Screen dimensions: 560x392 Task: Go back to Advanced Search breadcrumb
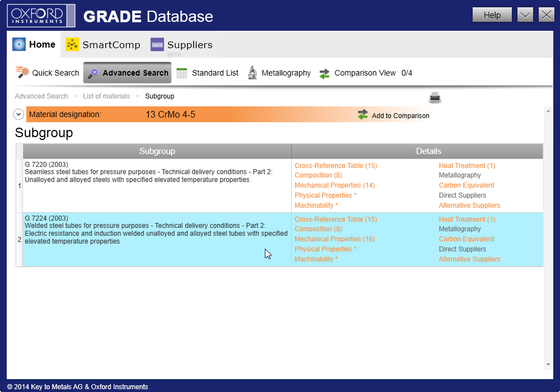click(x=41, y=96)
